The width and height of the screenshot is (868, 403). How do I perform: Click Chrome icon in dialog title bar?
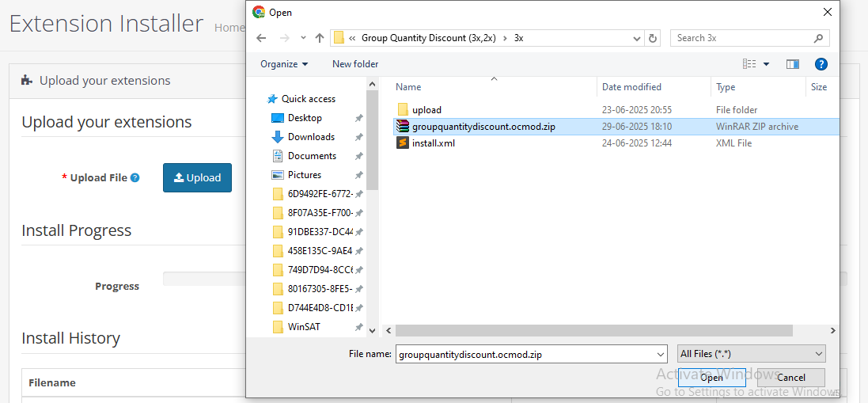pyautogui.click(x=258, y=12)
